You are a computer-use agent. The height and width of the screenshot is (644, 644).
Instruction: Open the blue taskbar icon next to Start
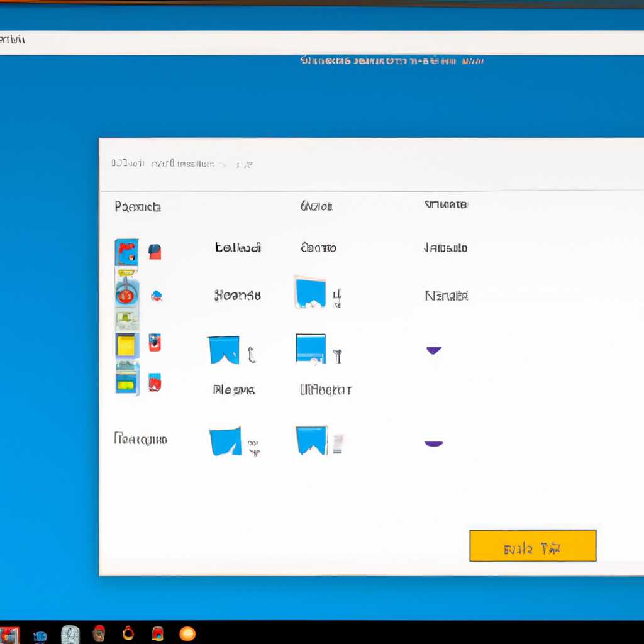(40, 636)
